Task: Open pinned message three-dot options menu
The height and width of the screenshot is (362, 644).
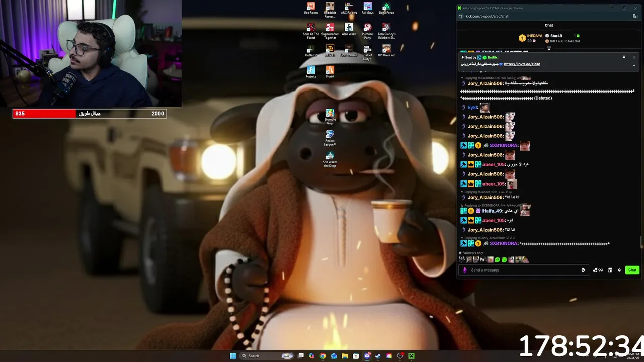Action: (634, 57)
